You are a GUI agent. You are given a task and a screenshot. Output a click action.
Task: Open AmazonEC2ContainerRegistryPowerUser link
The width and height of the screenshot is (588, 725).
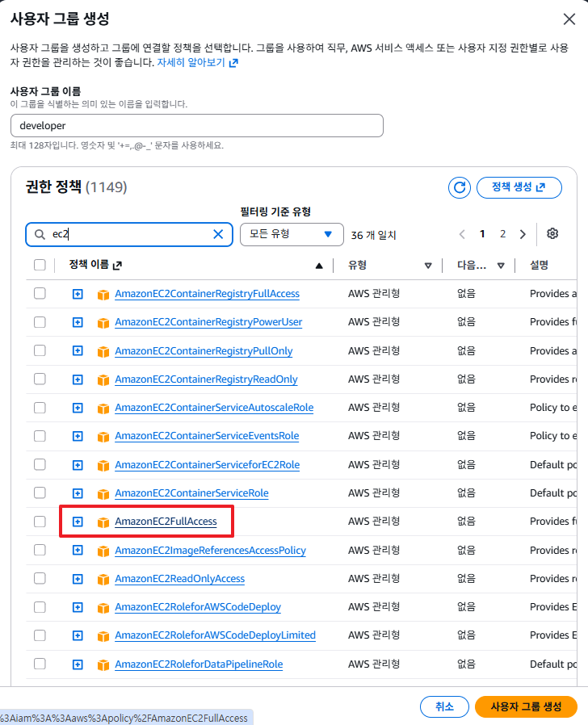point(208,322)
